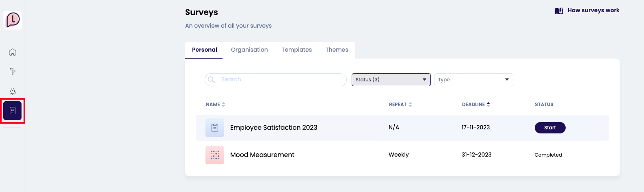644x192 pixels.
Task: Expand the Status (3) dropdown
Action: (x=391, y=80)
